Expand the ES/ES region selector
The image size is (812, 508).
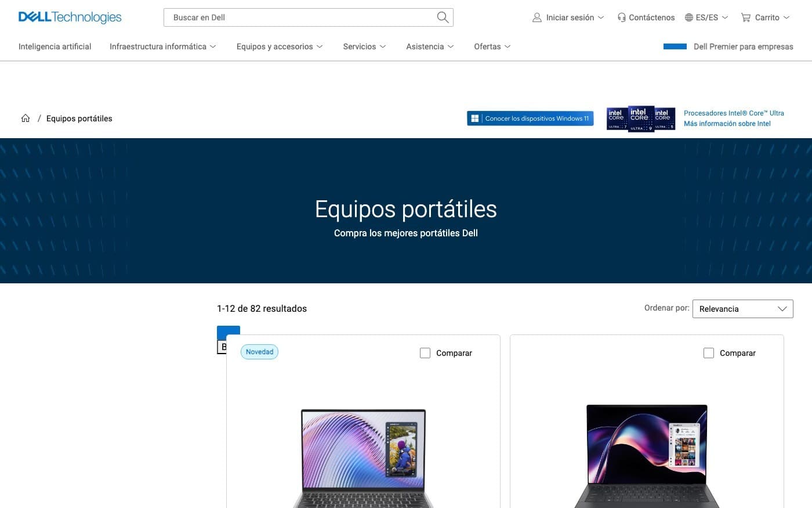coord(706,17)
